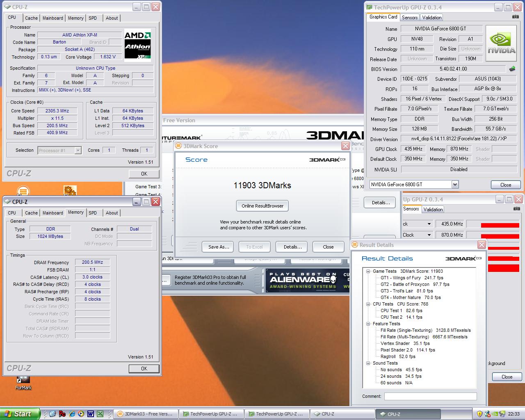
Task: Click the orange gear desktop icon
Action: [x=70, y=191]
